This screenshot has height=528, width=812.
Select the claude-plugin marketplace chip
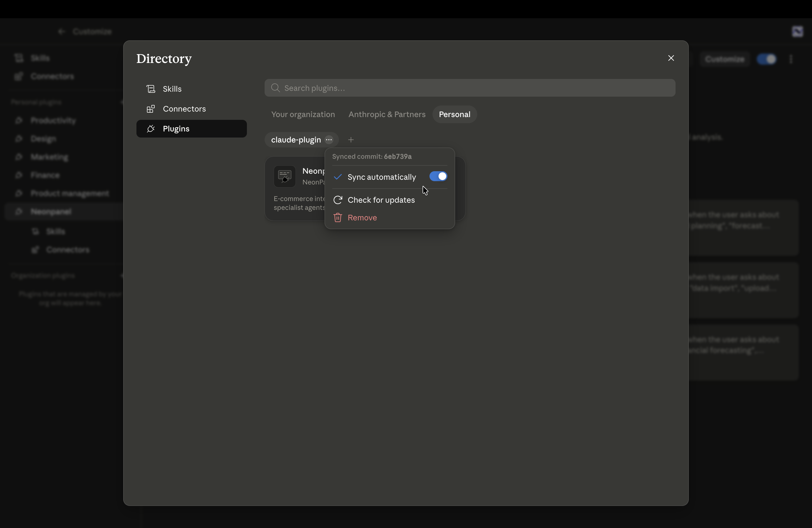coord(296,140)
